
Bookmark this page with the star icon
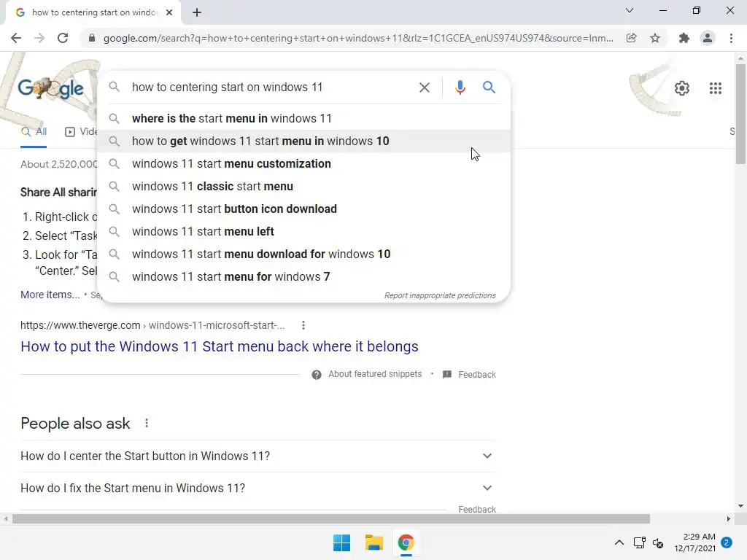coord(655,38)
